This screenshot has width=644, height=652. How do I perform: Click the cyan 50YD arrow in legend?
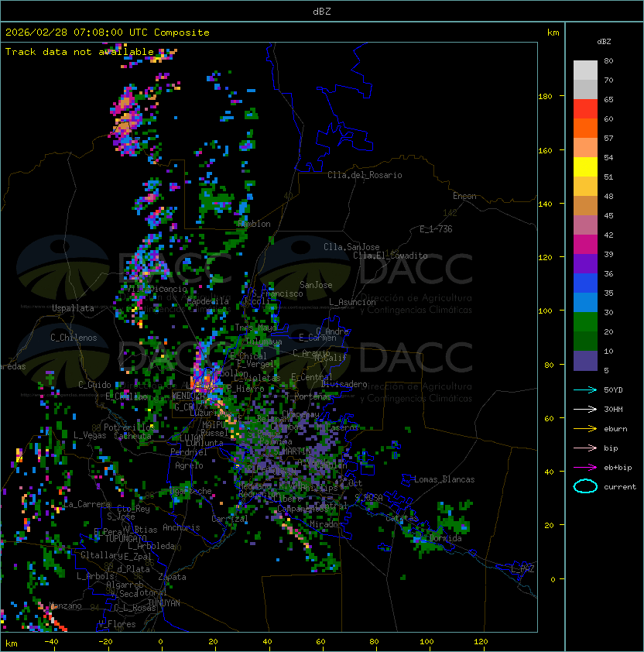[x=585, y=389]
